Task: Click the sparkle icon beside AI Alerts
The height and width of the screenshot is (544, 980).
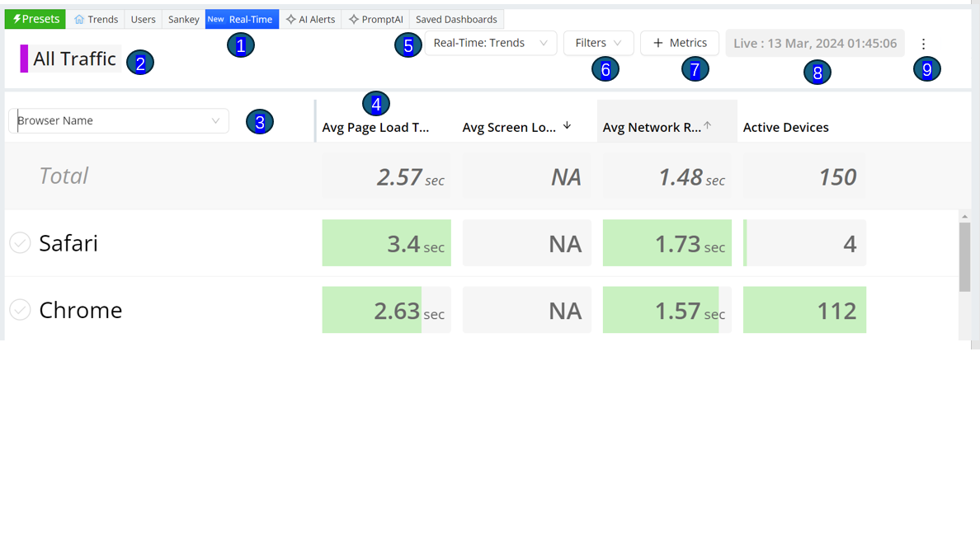Action: pos(290,19)
